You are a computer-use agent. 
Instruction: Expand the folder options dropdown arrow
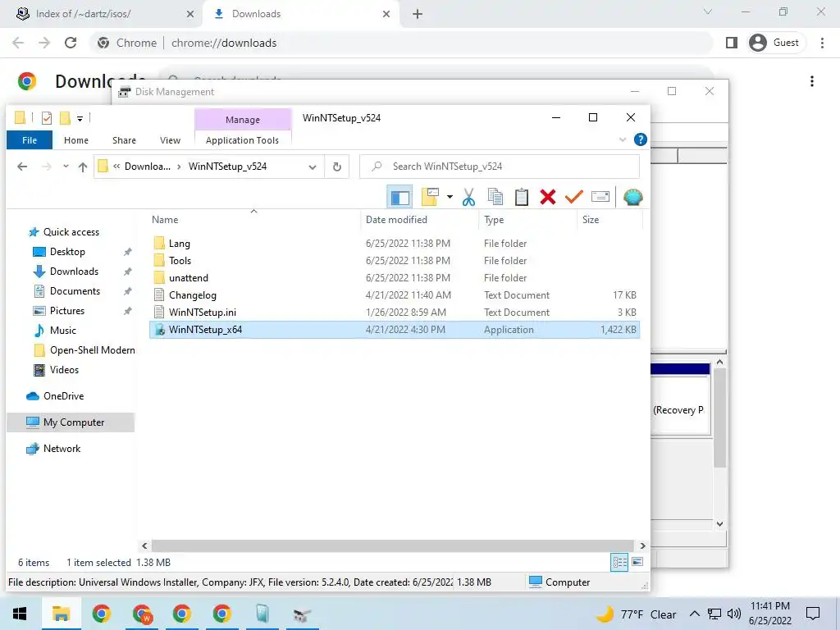coord(450,197)
